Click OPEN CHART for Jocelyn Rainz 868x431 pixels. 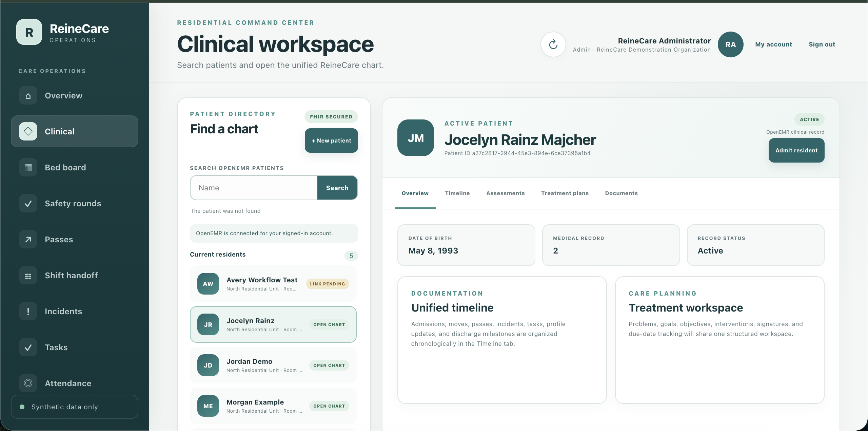click(329, 324)
